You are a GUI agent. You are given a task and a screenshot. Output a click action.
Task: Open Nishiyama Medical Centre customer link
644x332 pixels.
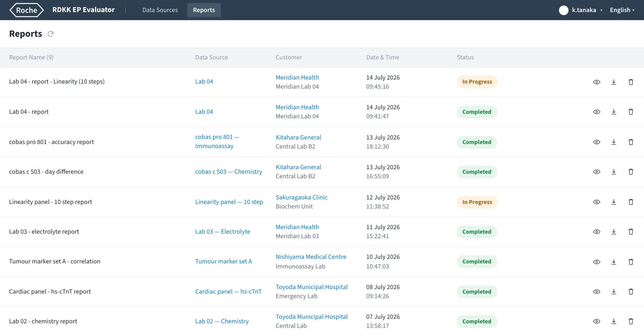point(311,257)
